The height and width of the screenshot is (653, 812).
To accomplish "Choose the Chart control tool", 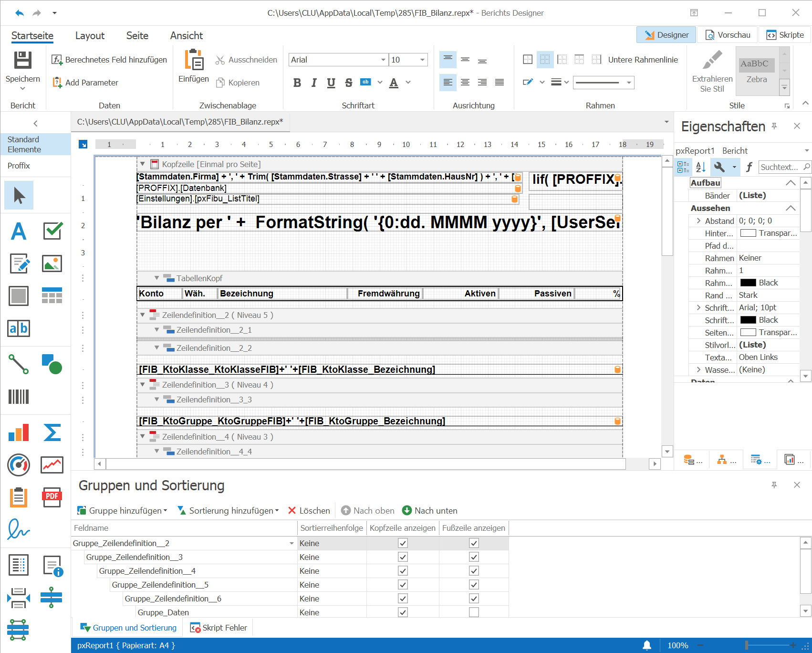I will [19, 432].
